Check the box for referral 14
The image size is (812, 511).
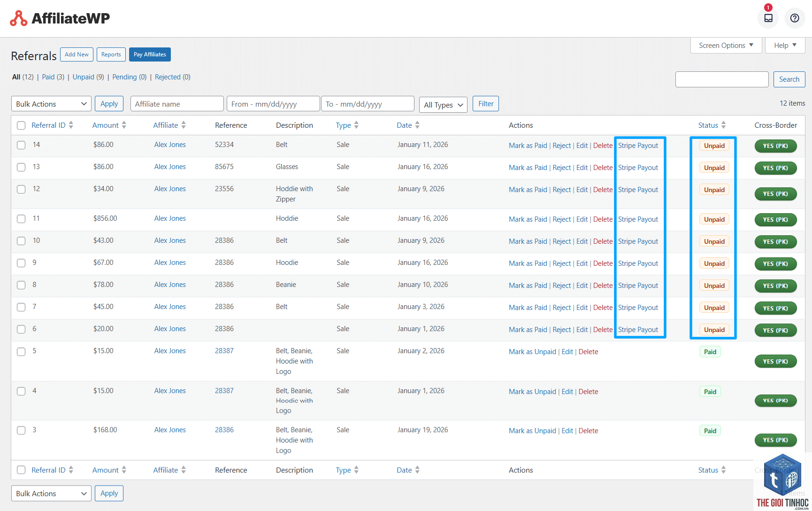pyautogui.click(x=21, y=145)
